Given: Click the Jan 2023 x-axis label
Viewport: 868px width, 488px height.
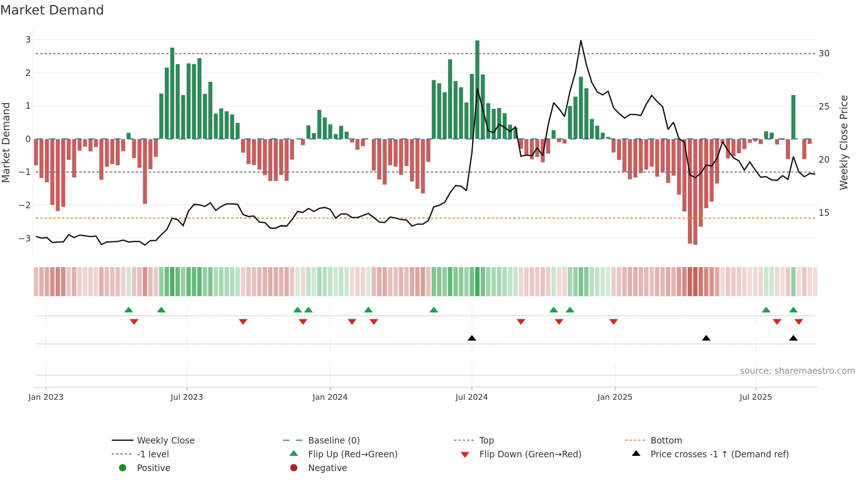Looking at the screenshot, I should (46, 397).
